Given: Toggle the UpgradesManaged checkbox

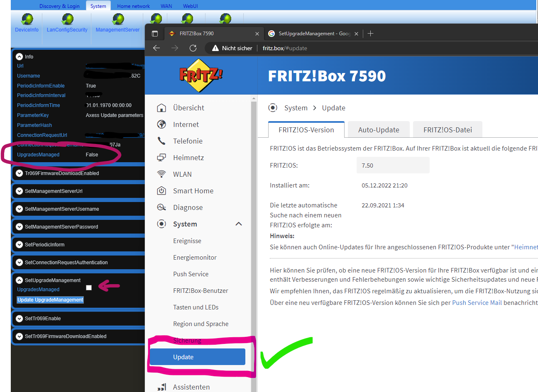Looking at the screenshot, I should (89, 287).
